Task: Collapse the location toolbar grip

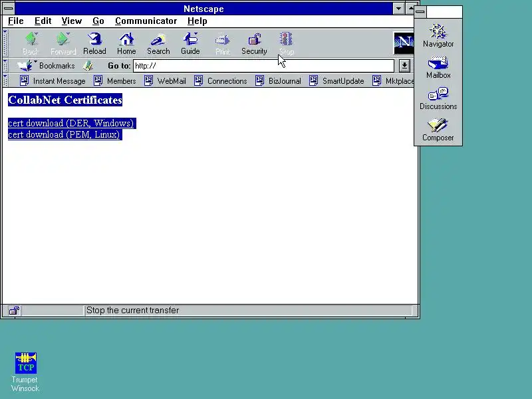Action: click(x=5, y=65)
